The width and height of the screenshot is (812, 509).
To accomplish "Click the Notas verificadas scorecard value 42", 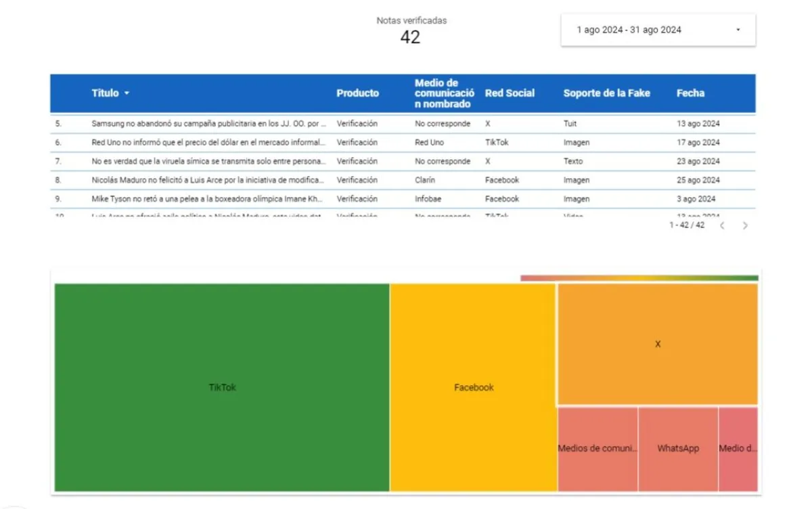I will [410, 37].
